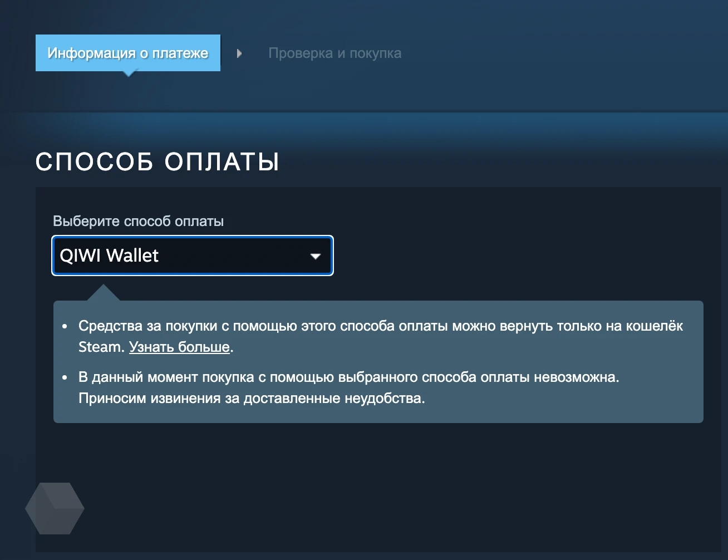This screenshot has width=728, height=560.
Task: Click the 'СПОСОБ ОПЛАТЫ' heading
Action: point(158,162)
